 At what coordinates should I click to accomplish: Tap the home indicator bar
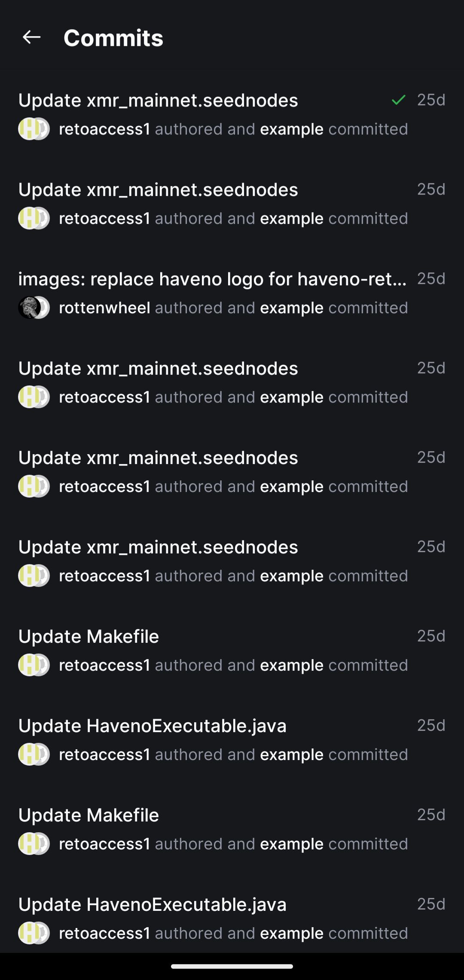[232, 967]
